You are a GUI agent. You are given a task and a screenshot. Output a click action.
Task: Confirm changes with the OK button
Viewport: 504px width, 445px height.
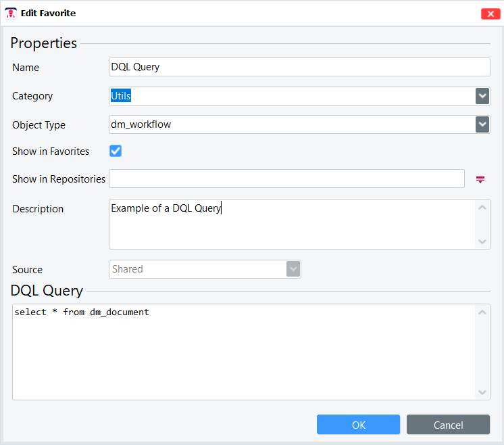(x=358, y=425)
